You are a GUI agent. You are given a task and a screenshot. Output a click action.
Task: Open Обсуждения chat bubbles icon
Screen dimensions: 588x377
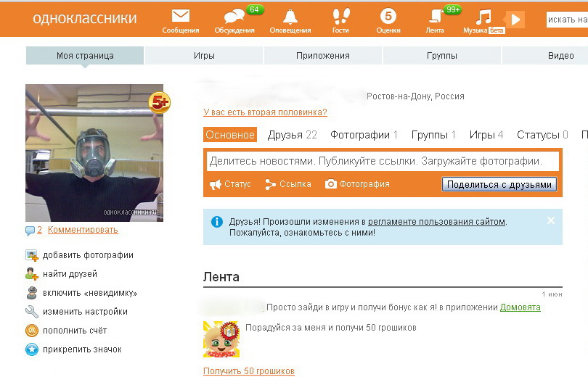(234, 17)
